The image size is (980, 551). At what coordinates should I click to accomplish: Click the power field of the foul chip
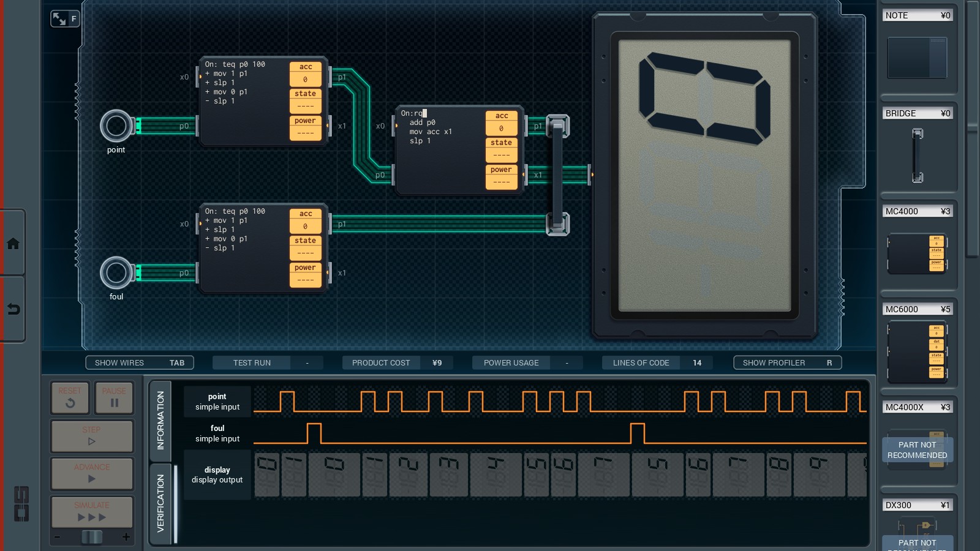tap(306, 275)
